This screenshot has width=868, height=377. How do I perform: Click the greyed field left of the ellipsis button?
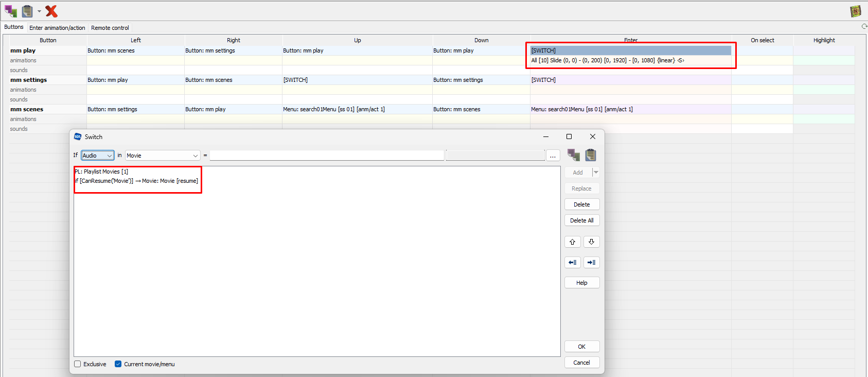[x=495, y=156]
